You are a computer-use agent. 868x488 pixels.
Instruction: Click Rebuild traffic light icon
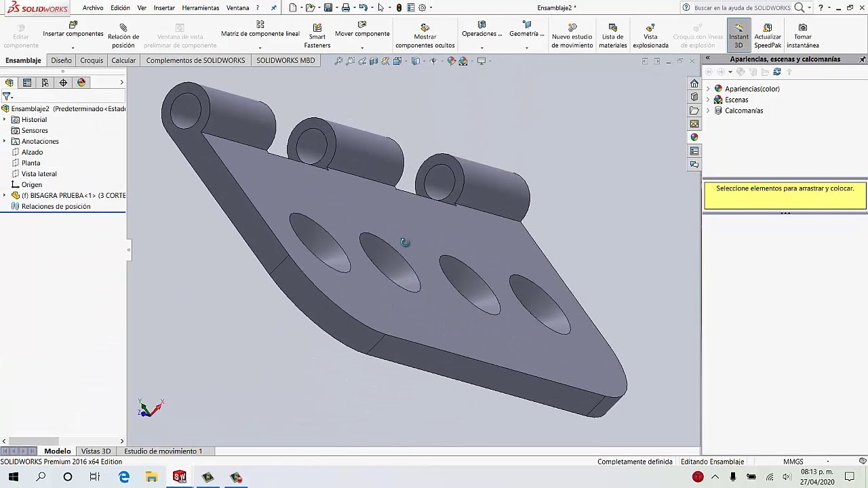(x=399, y=7)
